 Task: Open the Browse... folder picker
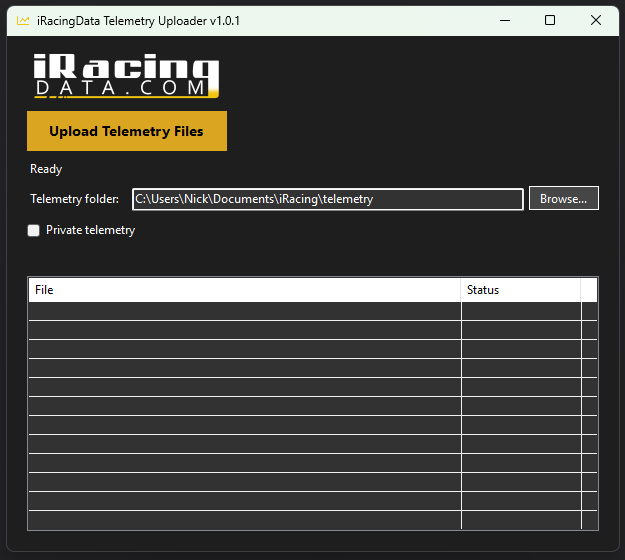point(564,198)
